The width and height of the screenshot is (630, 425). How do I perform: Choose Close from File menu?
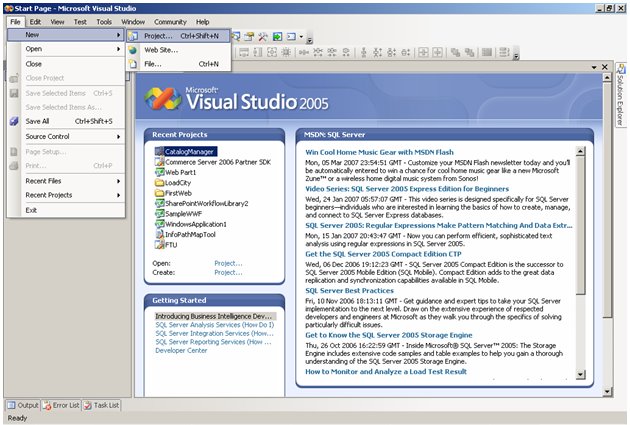pyautogui.click(x=66, y=63)
